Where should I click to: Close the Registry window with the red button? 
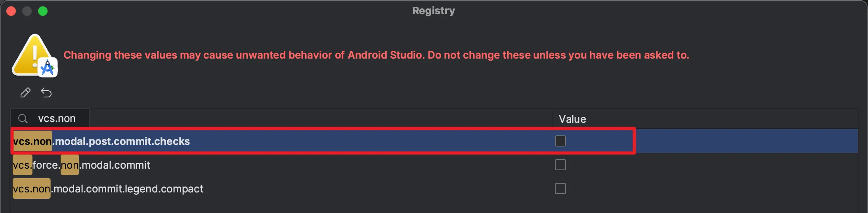click(11, 11)
